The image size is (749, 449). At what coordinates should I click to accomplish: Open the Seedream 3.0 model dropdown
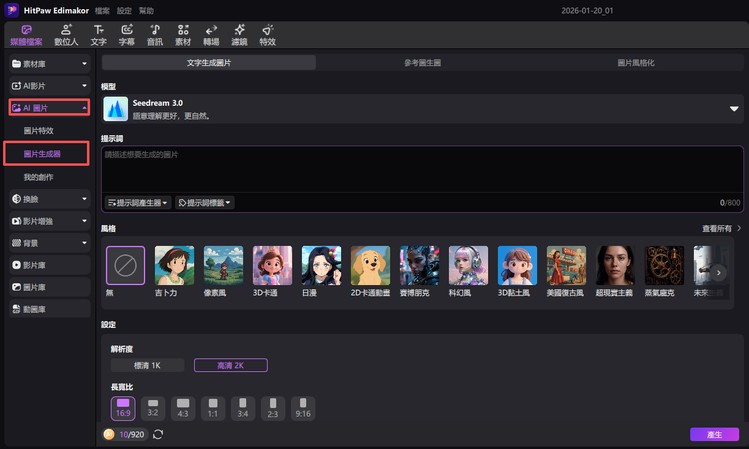point(734,109)
